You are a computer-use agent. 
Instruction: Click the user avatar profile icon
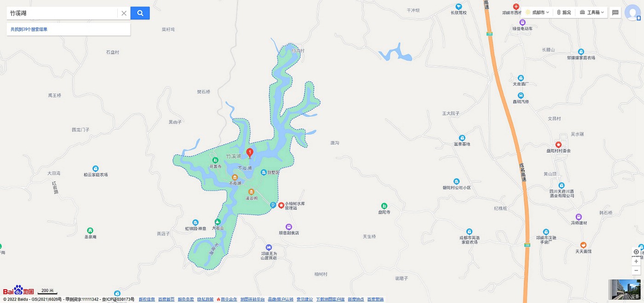(632, 12)
